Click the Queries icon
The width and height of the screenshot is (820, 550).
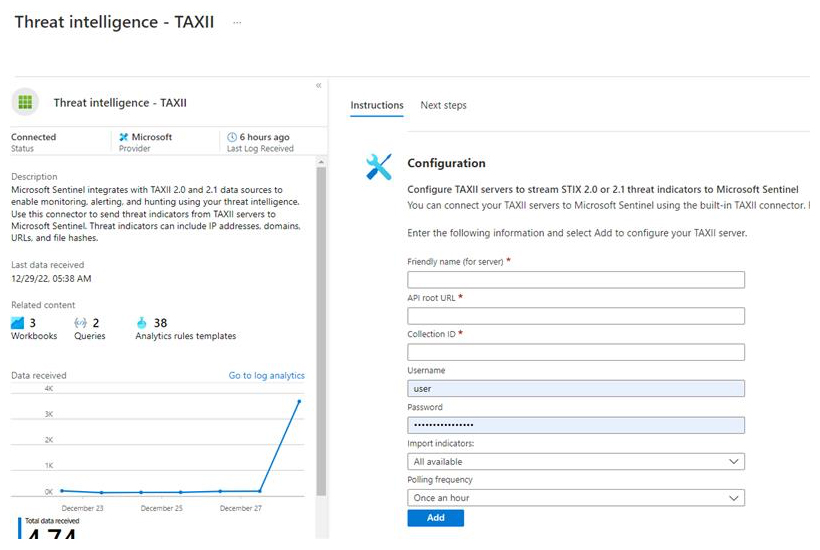(x=81, y=323)
